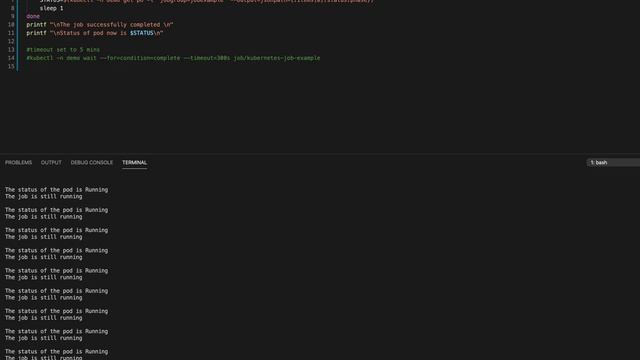Click the '#timeout set to 5 mins' comment

(63, 50)
